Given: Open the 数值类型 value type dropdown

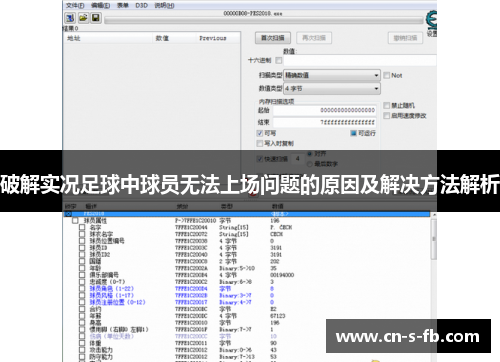Looking at the screenshot, I should coord(332,89).
